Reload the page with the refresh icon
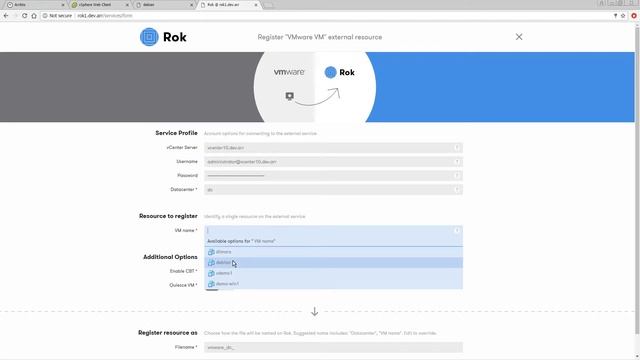Screen dimensions: 640x360 pos(24,16)
